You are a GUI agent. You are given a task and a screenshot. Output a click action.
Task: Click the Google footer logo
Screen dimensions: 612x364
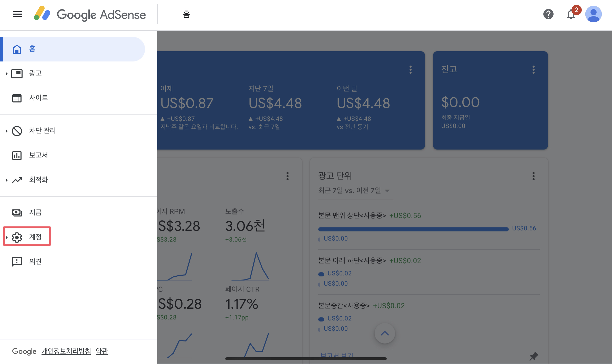pyautogui.click(x=24, y=351)
